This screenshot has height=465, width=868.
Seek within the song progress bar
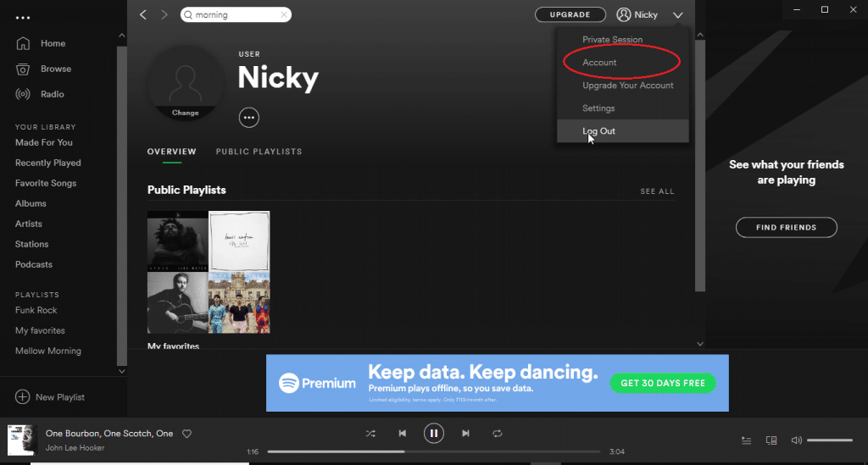pos(433,451)
